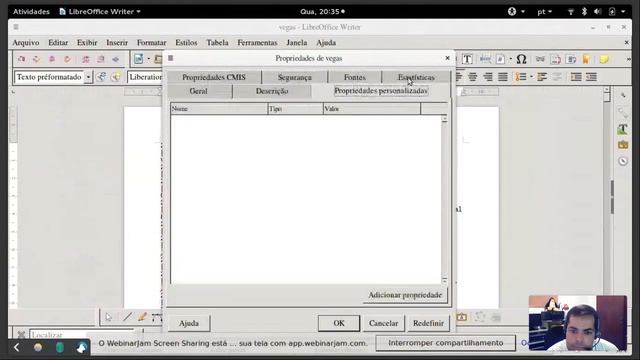Confirm the dialog with OK
Screen dimensions: 640x360
(x=339, y=323)
